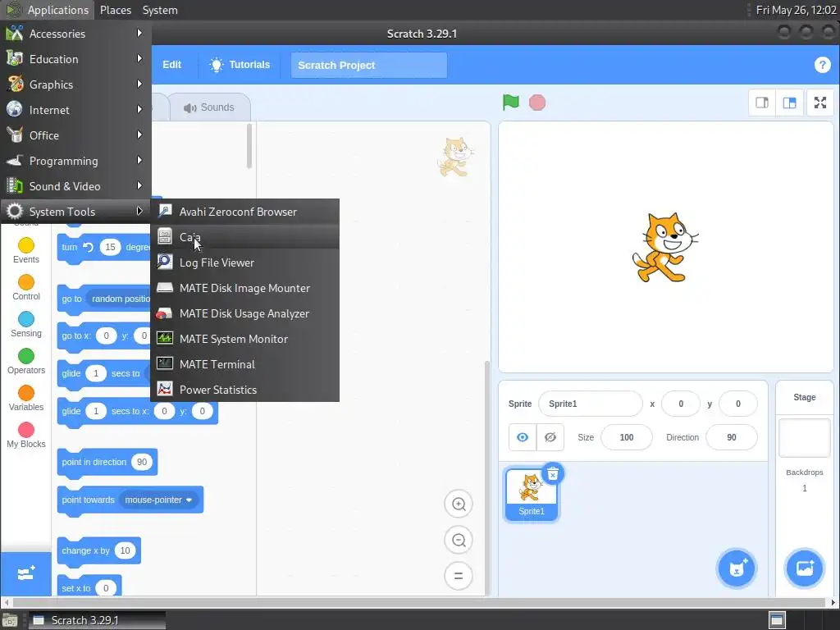The width and height of the screenshot is (840, 630).
Task: Hide sprite using crossed eye icon
Action: 550,437
